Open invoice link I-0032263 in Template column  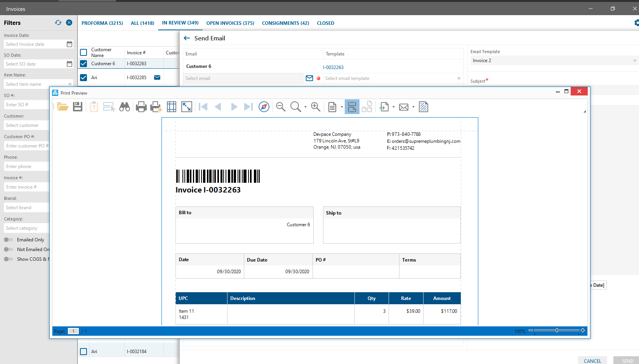(x=333, y=68)
